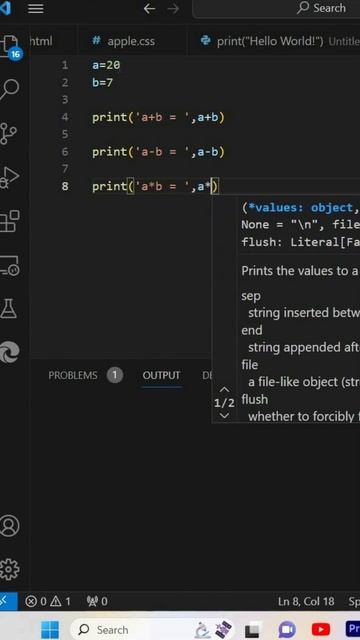Click the Ln 8, Col 18 indicator
The width and height of the screenshot is (360, 640).
pos(306,601)
